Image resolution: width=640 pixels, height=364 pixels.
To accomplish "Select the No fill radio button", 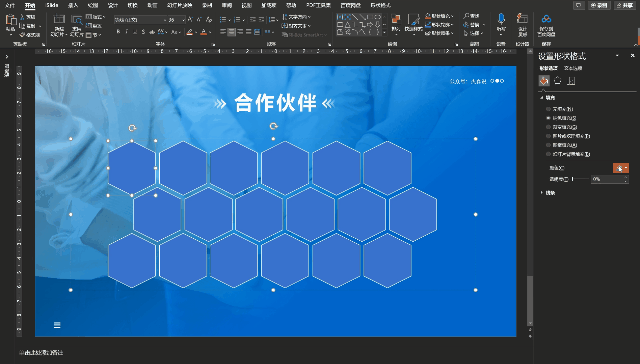I will 549,109.
